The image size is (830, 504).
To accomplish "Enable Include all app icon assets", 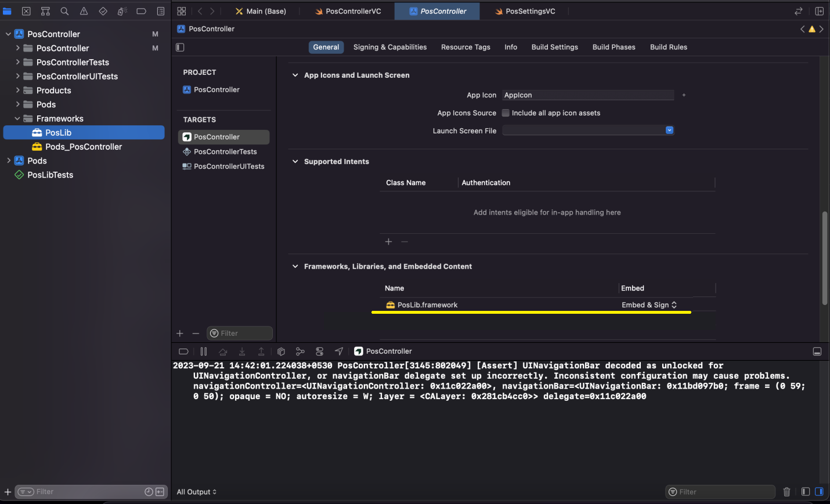I will tap(506, 113).
